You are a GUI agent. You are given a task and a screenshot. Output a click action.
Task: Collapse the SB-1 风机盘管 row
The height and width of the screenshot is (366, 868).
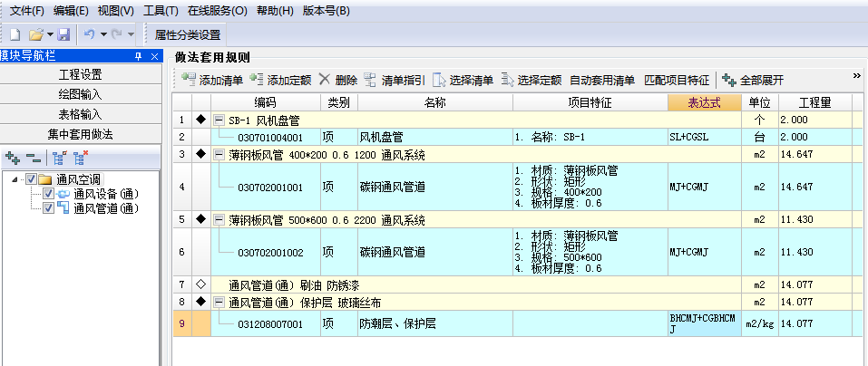[219, 120]
